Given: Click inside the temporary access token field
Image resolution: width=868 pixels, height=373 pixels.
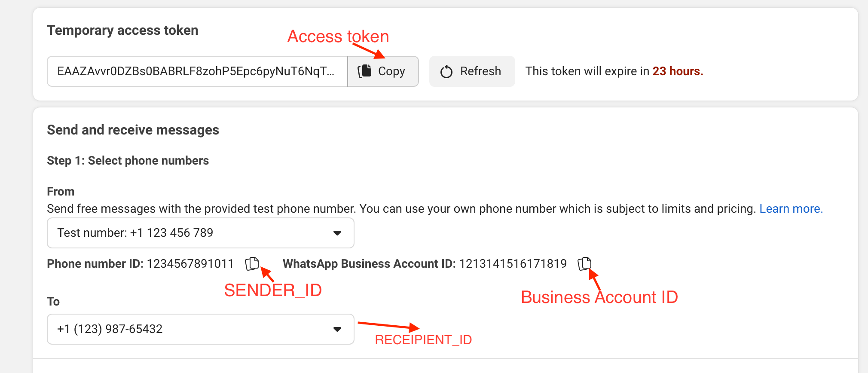Looking at the screenshot, I should pyautogui.click(x=196, y=71).
